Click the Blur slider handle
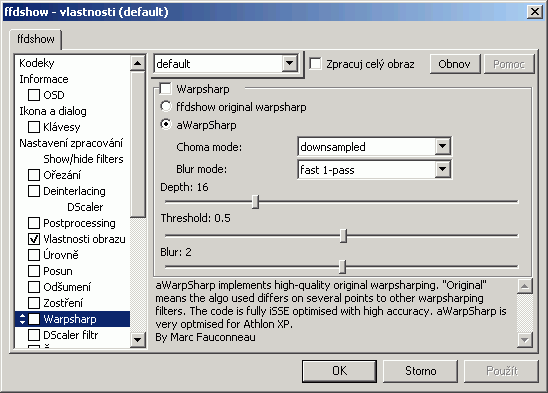The image size is (548, 393). pos(343,266)
